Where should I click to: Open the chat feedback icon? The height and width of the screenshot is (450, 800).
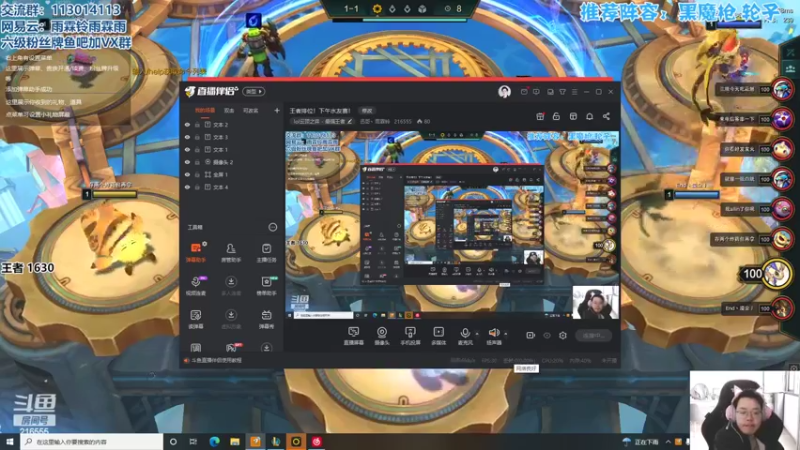tap(536, 92)
